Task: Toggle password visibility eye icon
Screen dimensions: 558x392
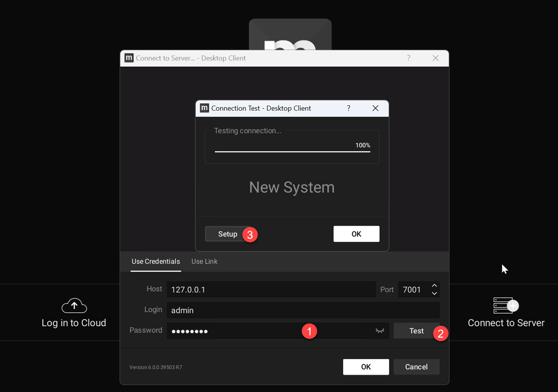Action: [380, 331]
